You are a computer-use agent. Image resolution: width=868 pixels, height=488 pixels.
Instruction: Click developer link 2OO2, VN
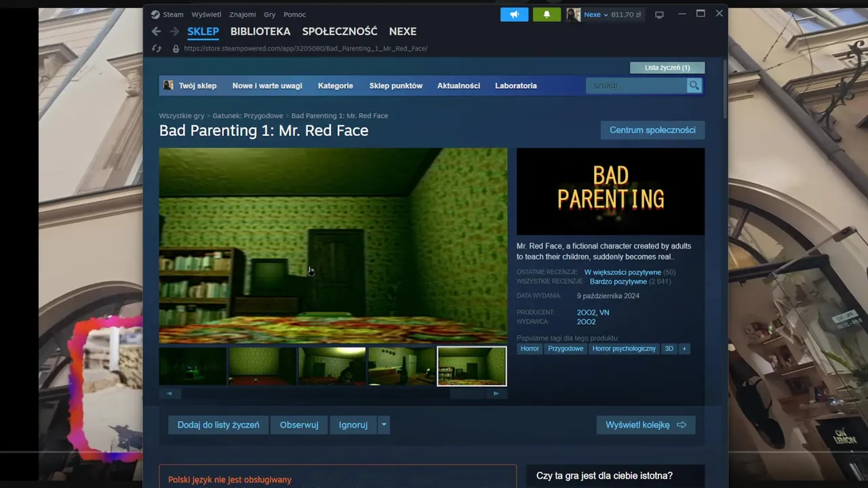click(x=593, y=312)
